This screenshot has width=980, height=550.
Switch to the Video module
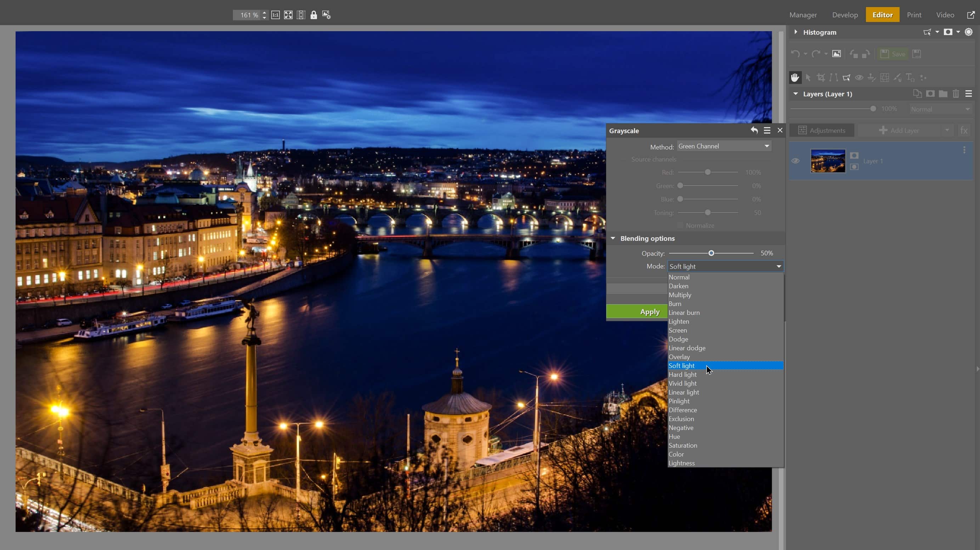click(x=945, y=15)
